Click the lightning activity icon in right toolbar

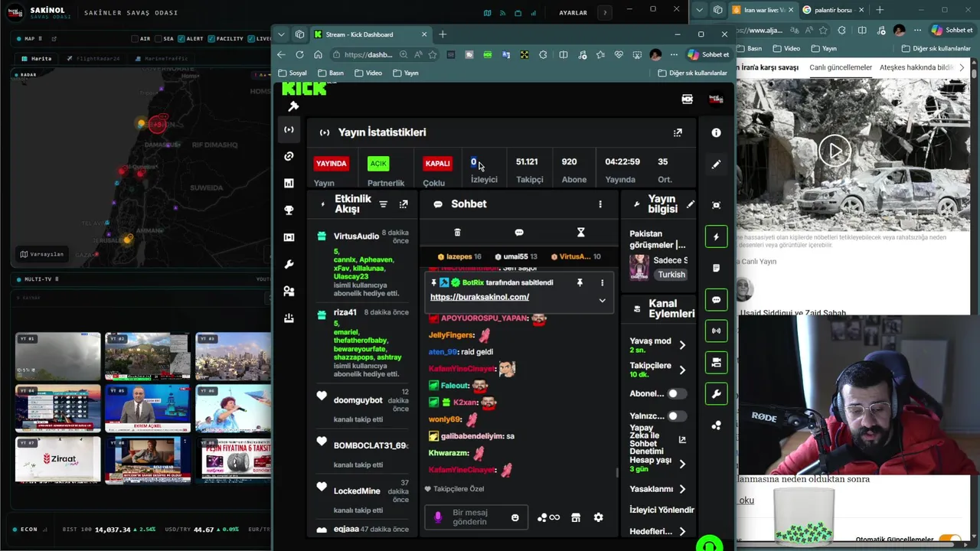tap(716, 237)
